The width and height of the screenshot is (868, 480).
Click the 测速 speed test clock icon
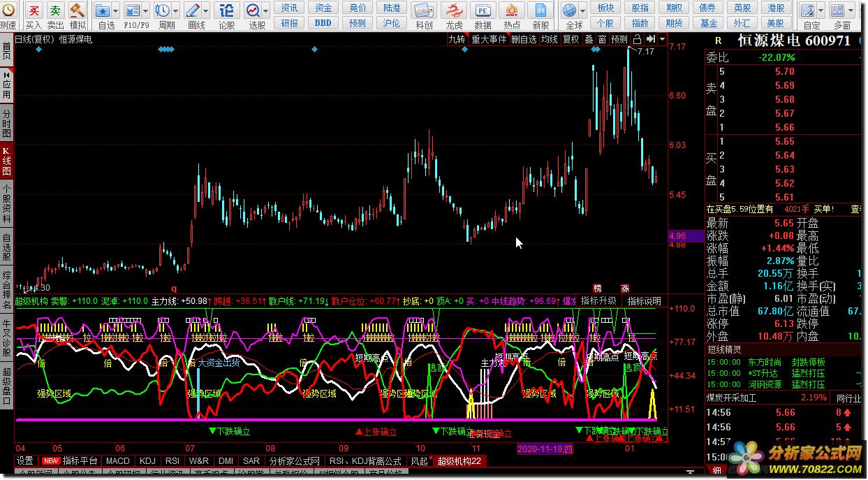8,11
